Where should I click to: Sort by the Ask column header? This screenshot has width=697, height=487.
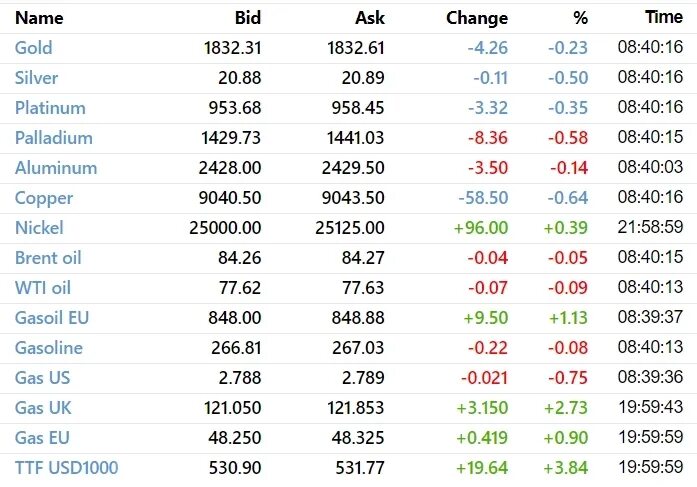click(370, 18)
